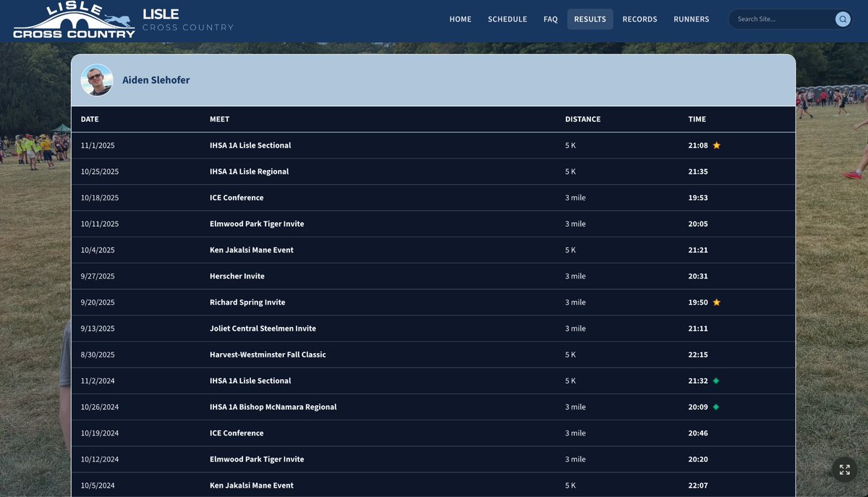Click the green diamond beside 21:32

[x=716, y=381]
